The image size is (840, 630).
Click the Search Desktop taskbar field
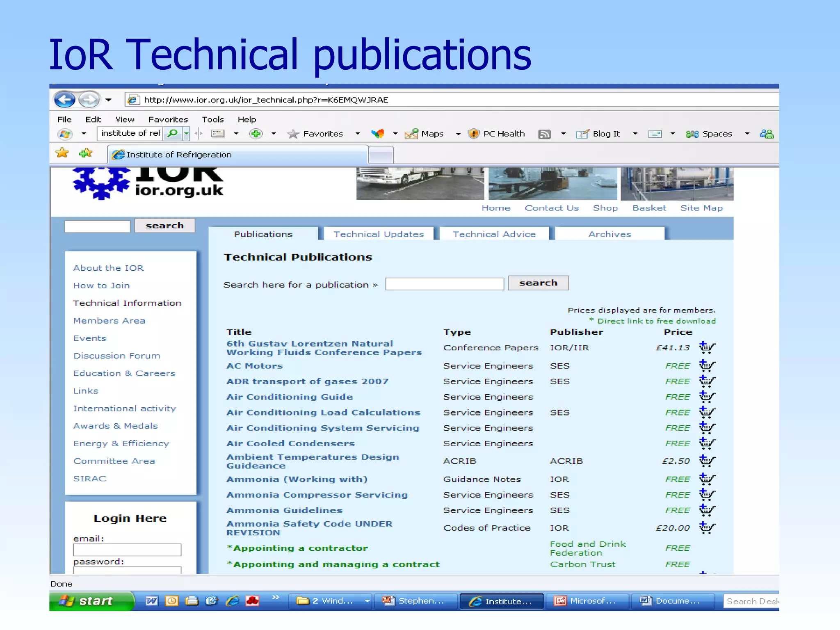click(x=751, y=601)
